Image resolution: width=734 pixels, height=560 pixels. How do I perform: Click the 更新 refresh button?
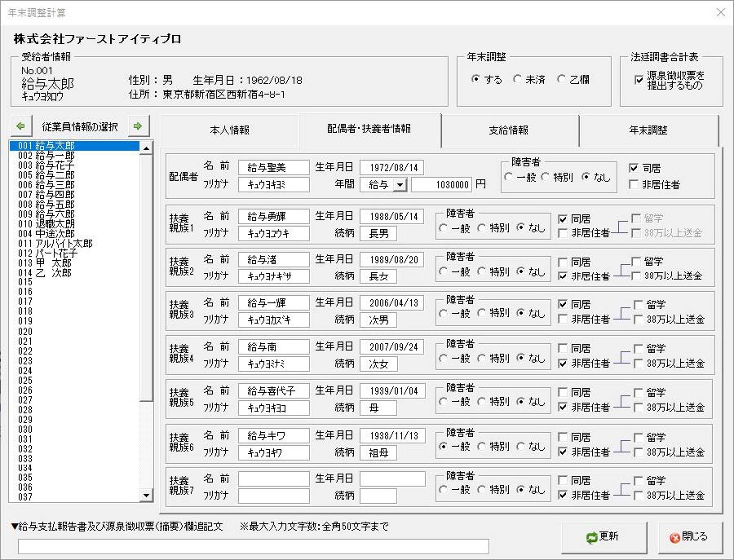[604, 537]
